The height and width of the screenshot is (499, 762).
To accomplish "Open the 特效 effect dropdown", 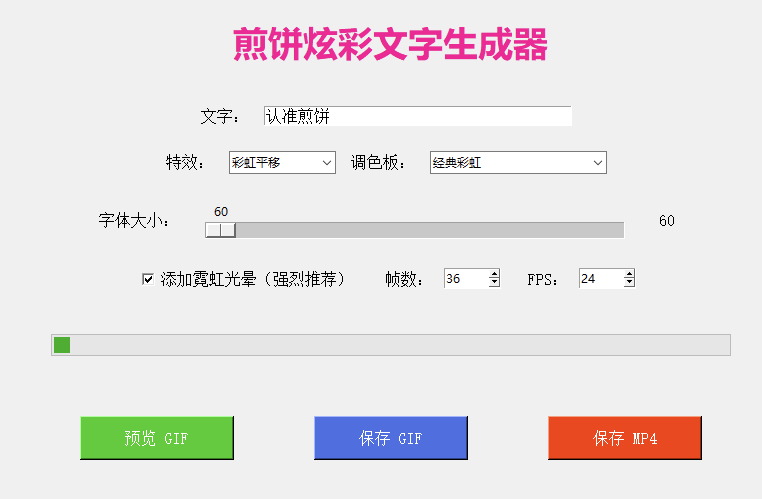I will [x=282, y=162].
